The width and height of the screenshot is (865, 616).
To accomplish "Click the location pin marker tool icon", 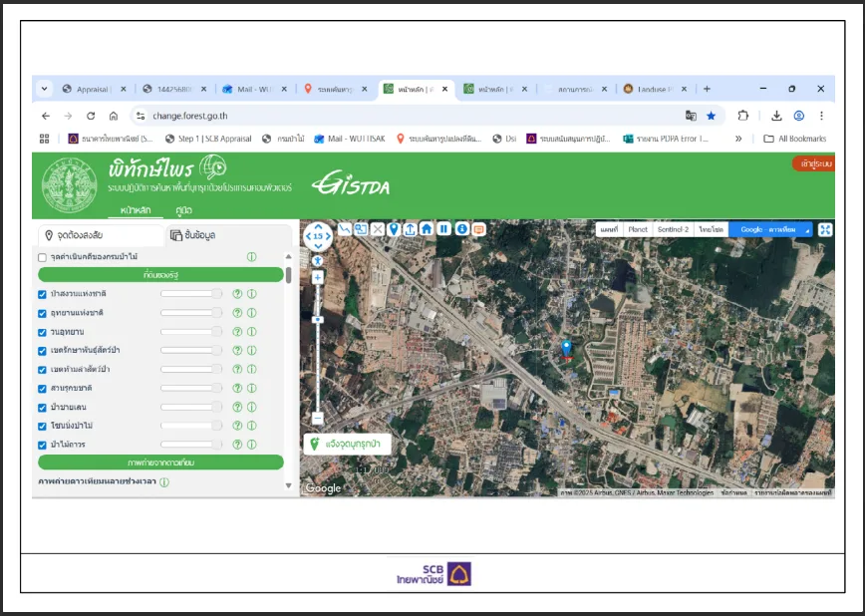I will point(394,229).
